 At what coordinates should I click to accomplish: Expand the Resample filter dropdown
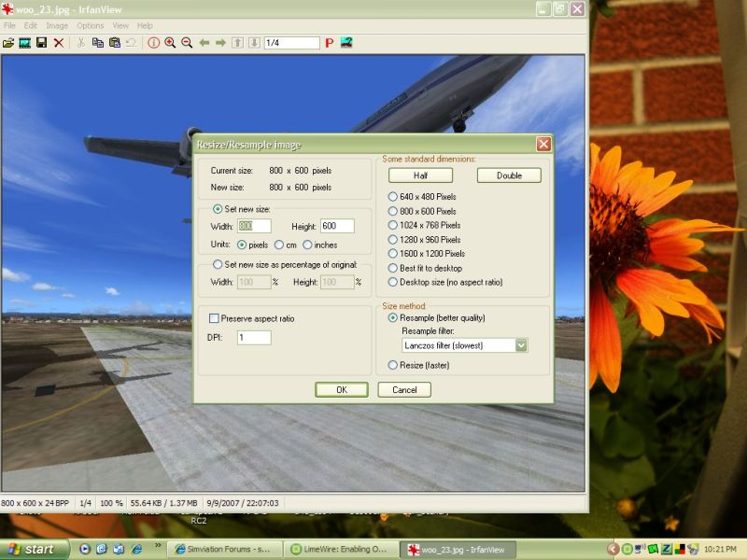pyautogui.click(x=521, y=345)
